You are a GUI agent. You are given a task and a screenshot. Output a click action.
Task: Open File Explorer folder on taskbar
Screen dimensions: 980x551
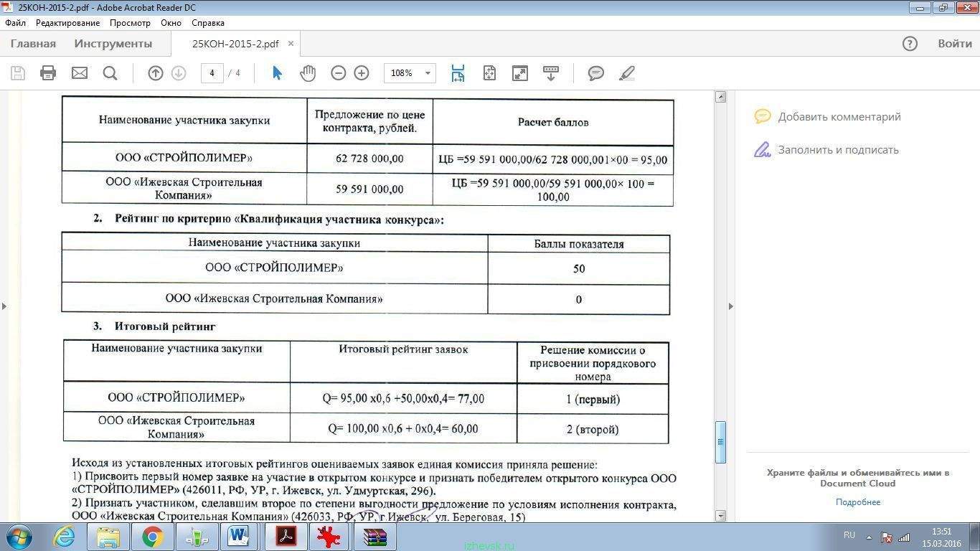108,537
